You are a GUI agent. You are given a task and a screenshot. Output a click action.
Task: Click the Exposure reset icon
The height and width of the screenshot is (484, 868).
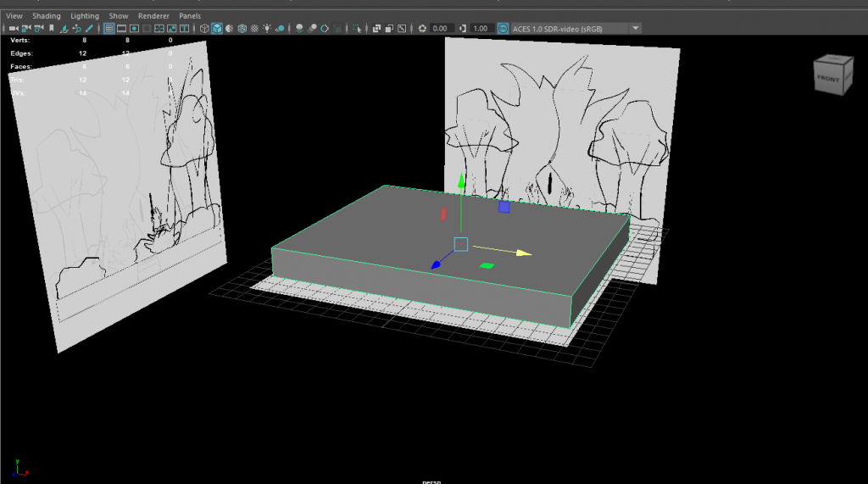tap(422, 28)
